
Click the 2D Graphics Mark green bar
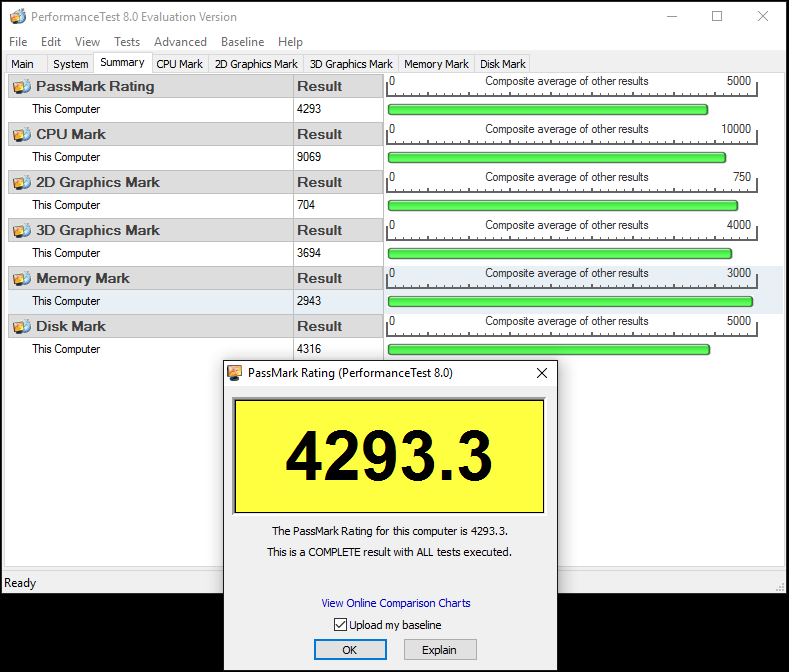(x=563, y=205)
